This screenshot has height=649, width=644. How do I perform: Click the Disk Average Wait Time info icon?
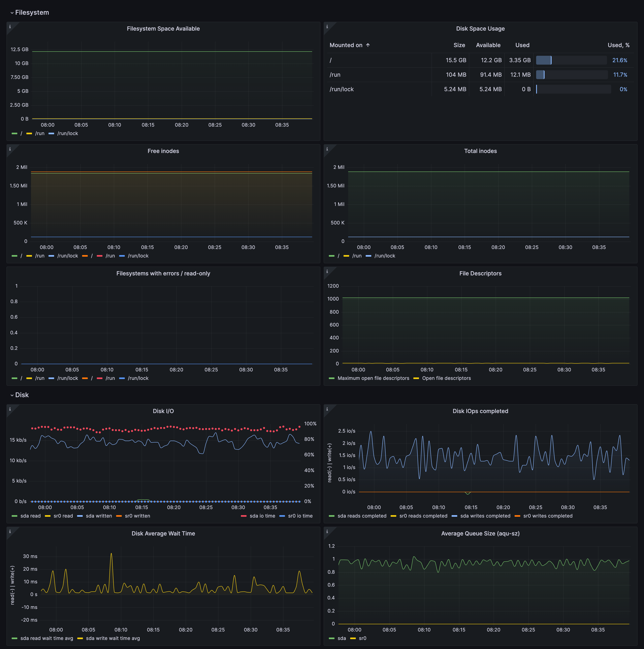10,531
